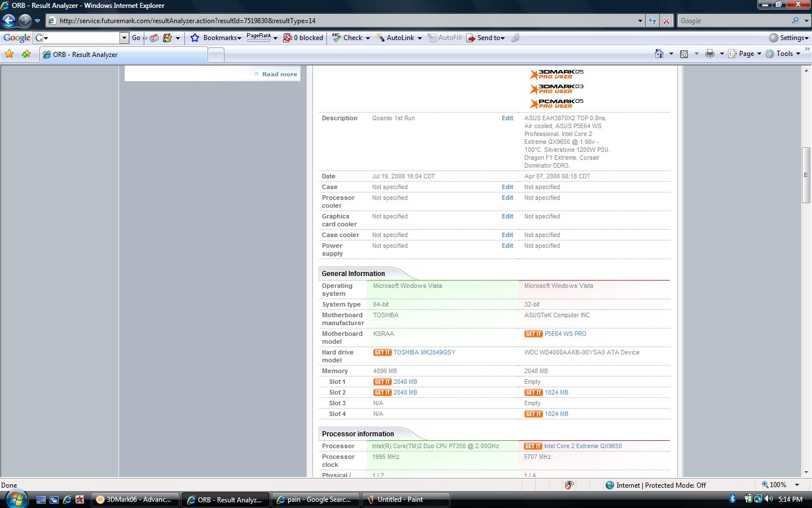Open a new blank tab
The width and height of the screenshot is (812, 508).
click(216, 55)
